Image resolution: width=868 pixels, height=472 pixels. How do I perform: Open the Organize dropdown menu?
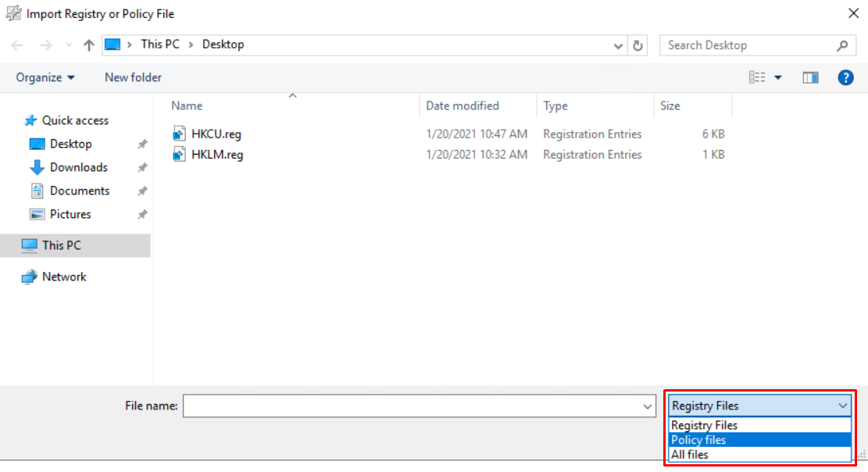pos(45,77)
